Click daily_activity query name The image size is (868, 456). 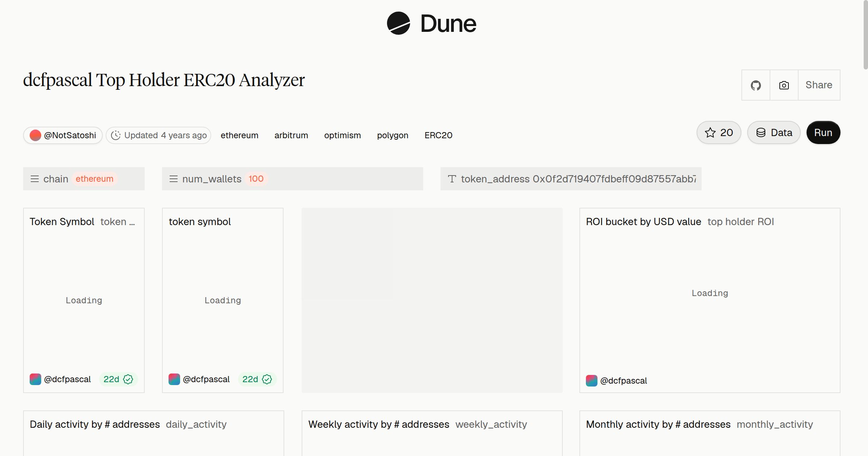coord(196,424)
